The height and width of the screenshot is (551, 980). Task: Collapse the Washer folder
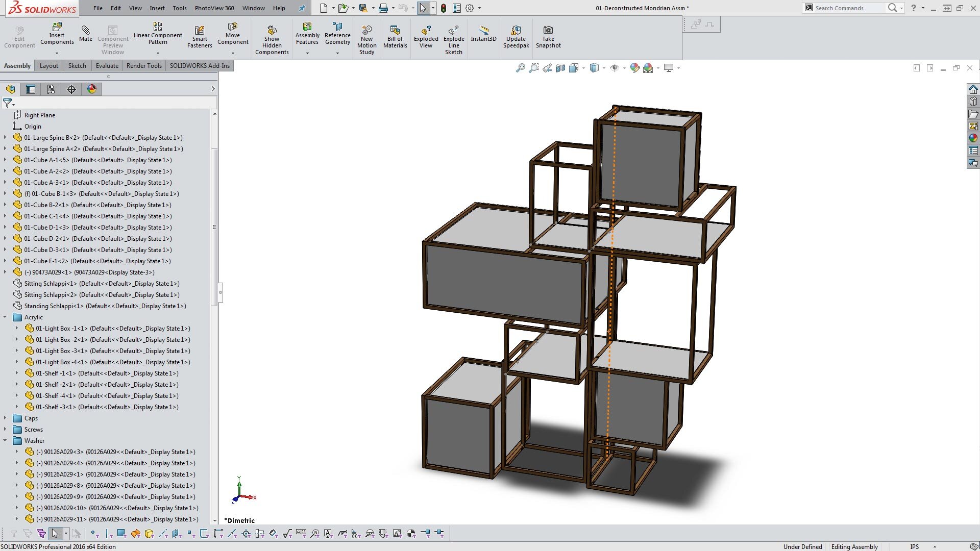(5, 440)
